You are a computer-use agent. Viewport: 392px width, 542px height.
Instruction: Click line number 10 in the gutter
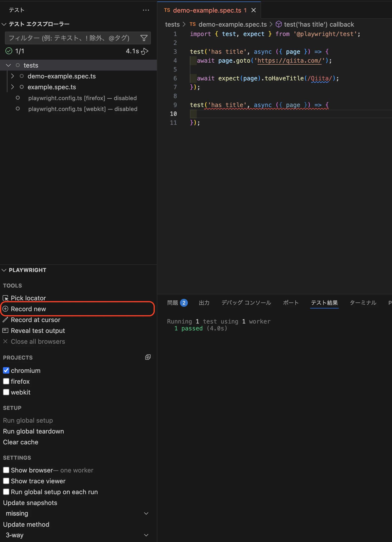click(x=173, y=114)
